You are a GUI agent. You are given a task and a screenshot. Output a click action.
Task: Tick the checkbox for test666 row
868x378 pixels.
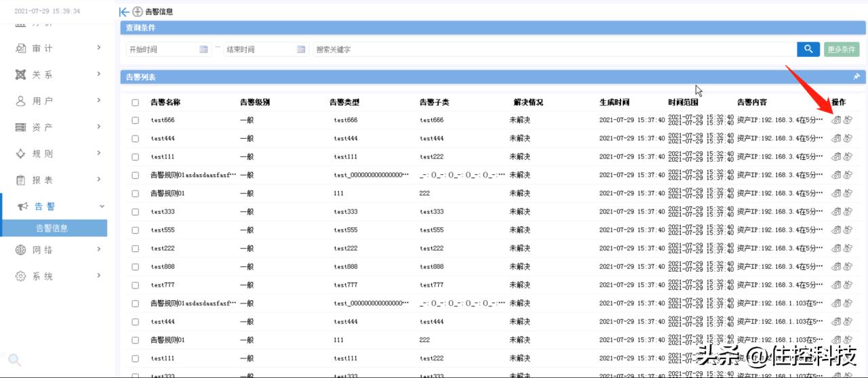(x=136, y=120)
